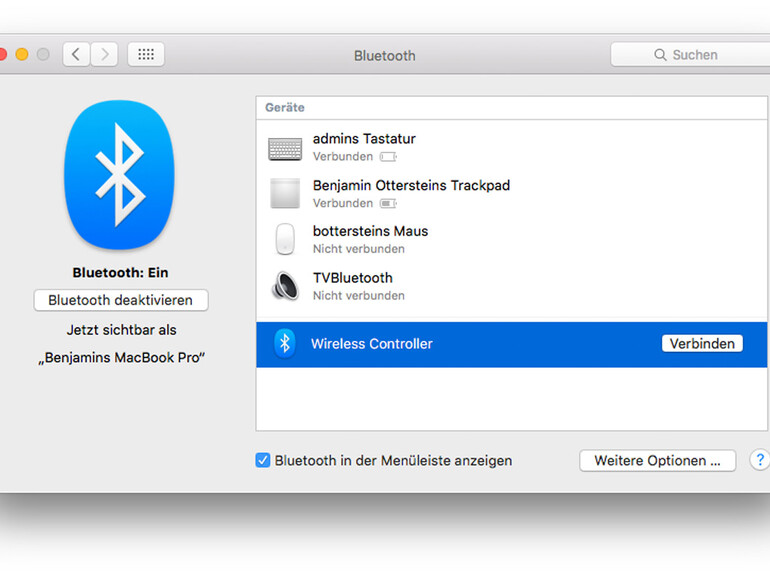Click Verbunden status under Trackpad
The image size is (770, 578).
[343, 203]
